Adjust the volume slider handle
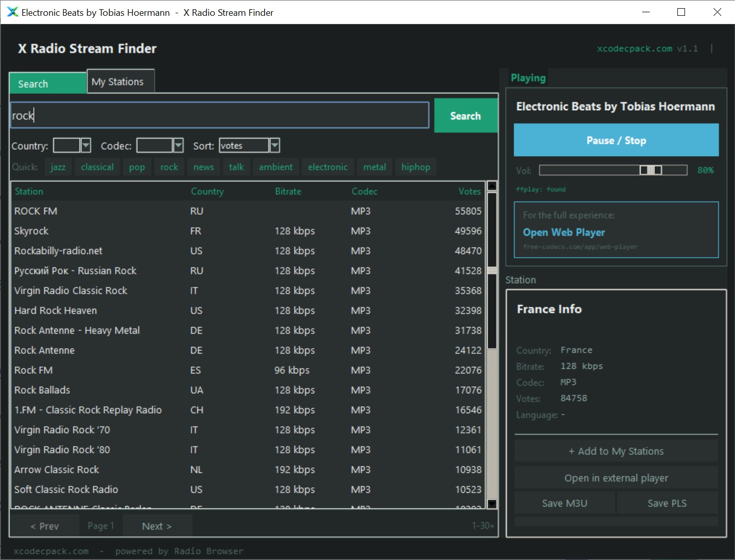The image size is (735, 560). 651,170
